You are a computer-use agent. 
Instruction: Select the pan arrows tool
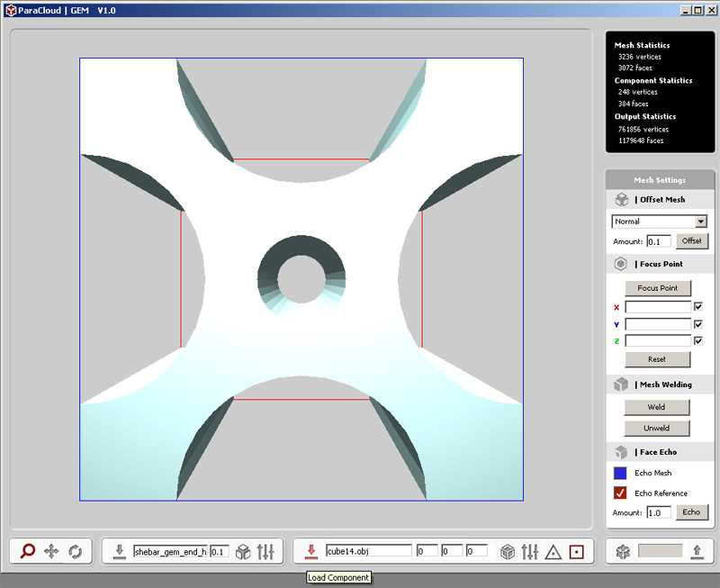pos(51,551)
